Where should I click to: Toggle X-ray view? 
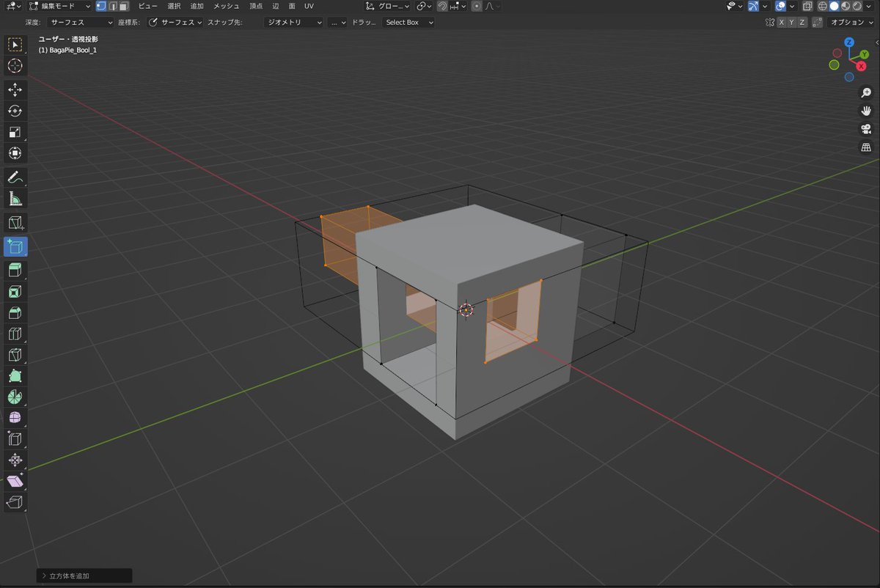[807, 6]
